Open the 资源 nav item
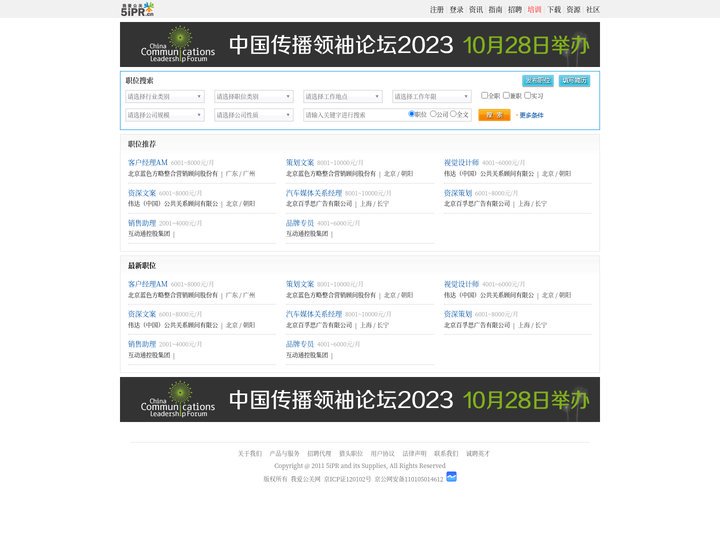 point(573,10)
